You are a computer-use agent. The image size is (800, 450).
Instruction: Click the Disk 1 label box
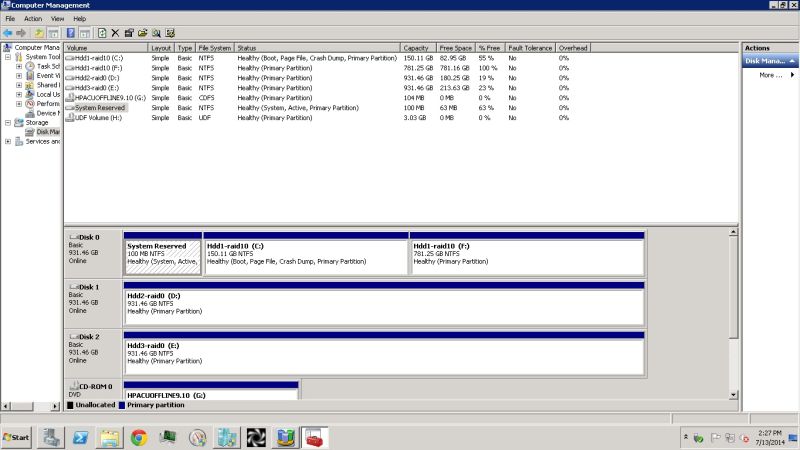pos(93,304)
